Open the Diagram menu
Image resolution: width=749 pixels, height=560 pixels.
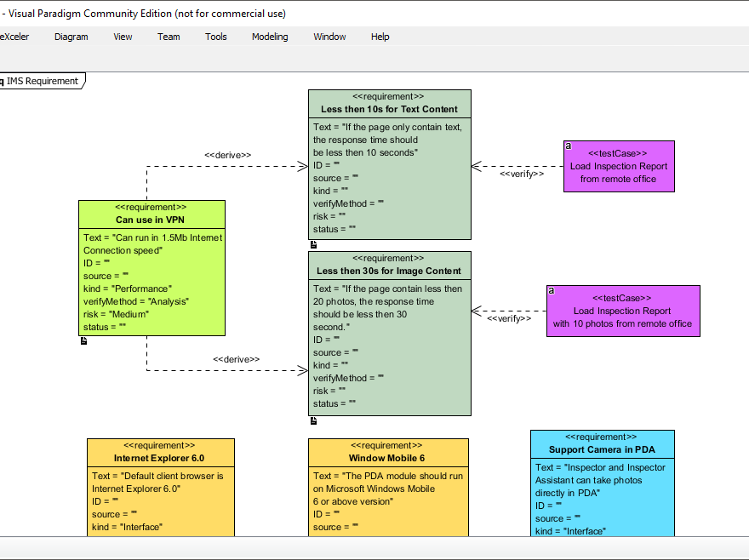click(71, 37)
